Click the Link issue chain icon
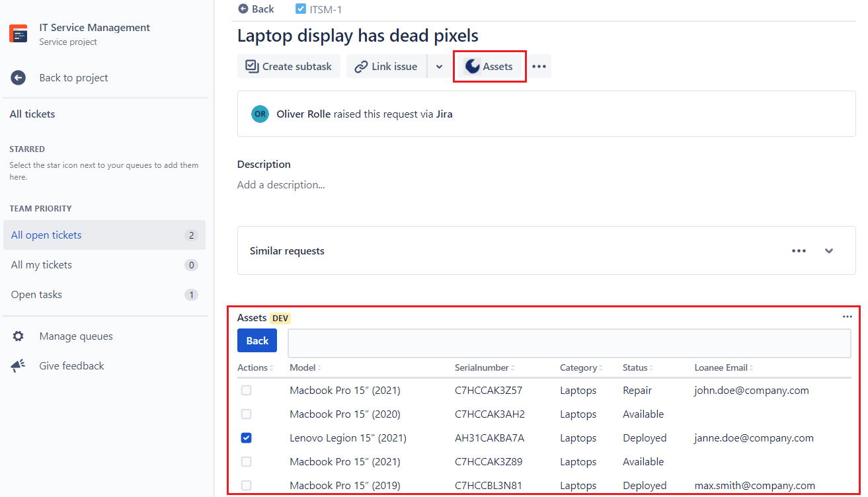The image size is (868, 497). tap(361, 66)
